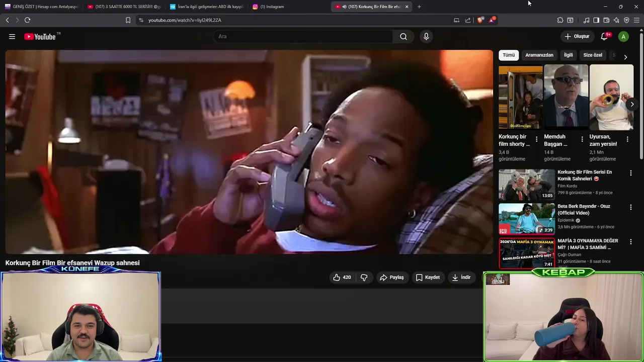This screenshot has height=362, width=644.
Task: Open Korkunç bir film shorty thumbnail
Action: pos(521,97)
